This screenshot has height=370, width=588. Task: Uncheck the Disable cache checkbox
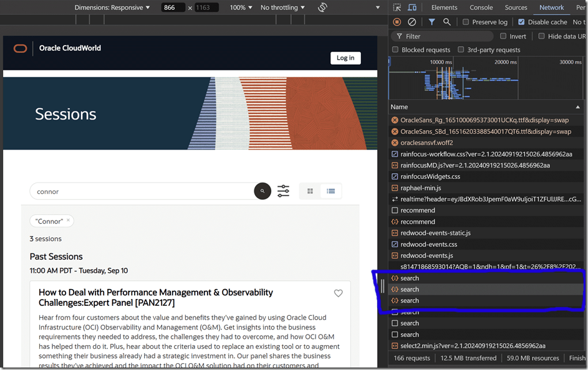pyautogui.click(x=521, y=22)
